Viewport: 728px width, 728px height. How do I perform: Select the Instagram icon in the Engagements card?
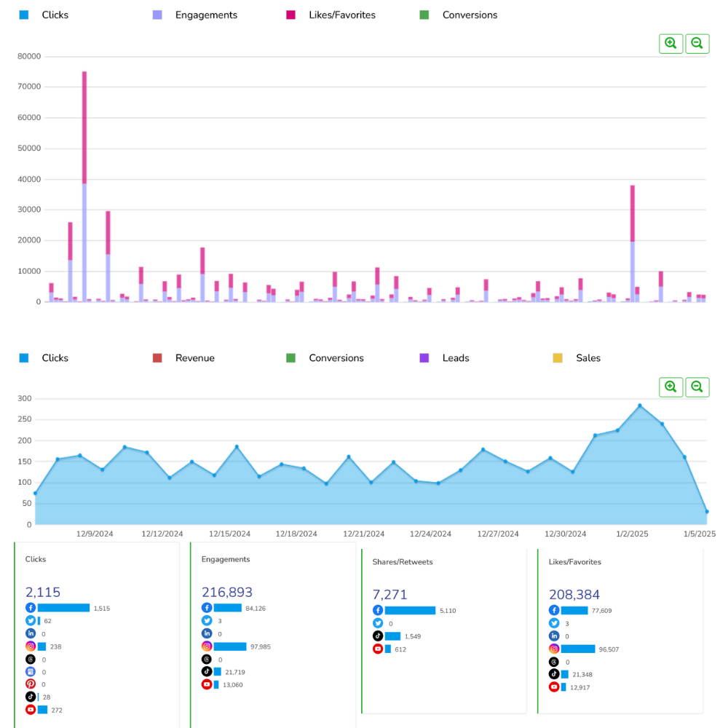(x=207, y=646)
